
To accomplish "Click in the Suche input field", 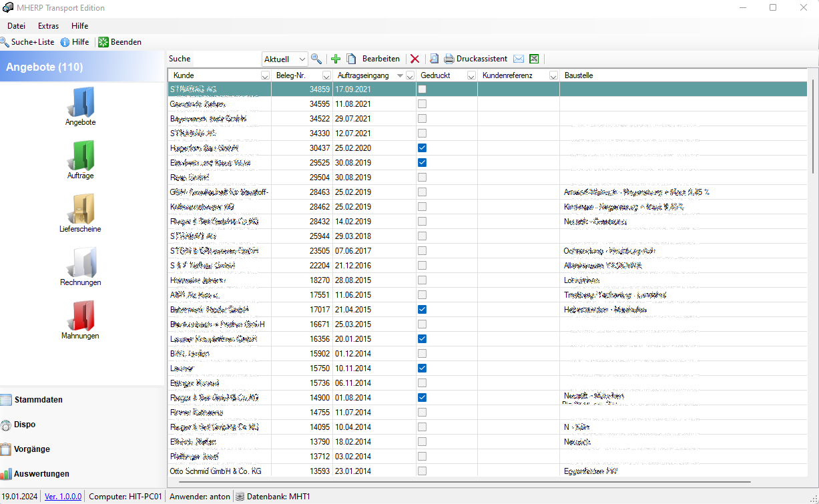I will coord(227,59).
